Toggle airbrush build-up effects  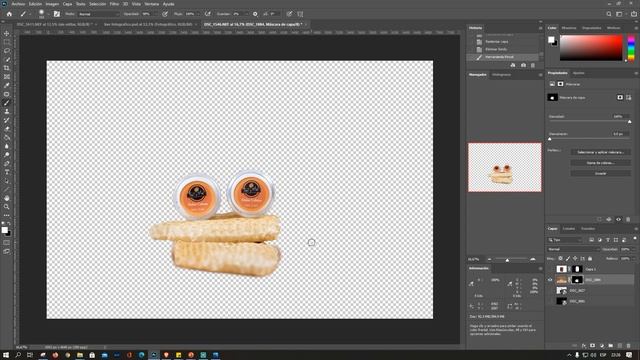pos(208,14)
